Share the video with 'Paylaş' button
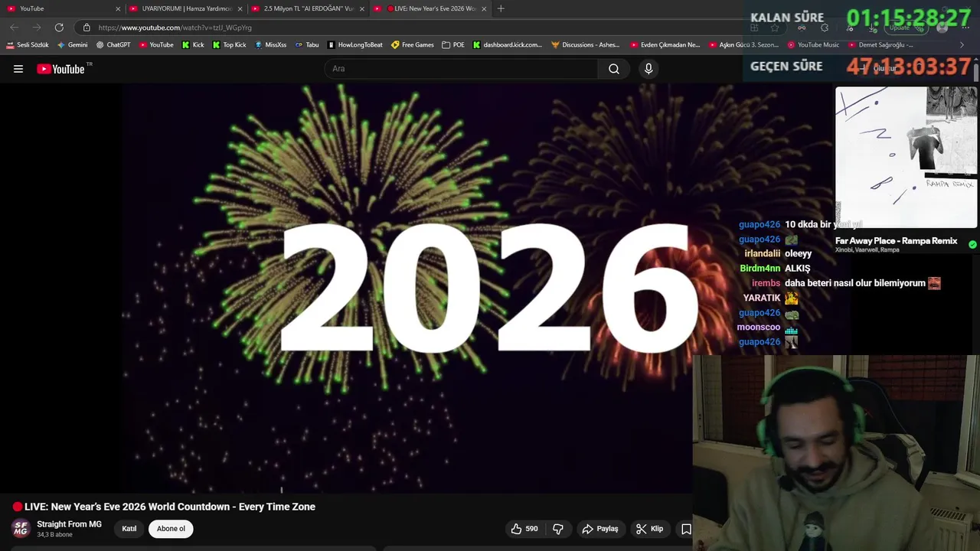Screen dimensions: 980x551 tap(600, 529)
